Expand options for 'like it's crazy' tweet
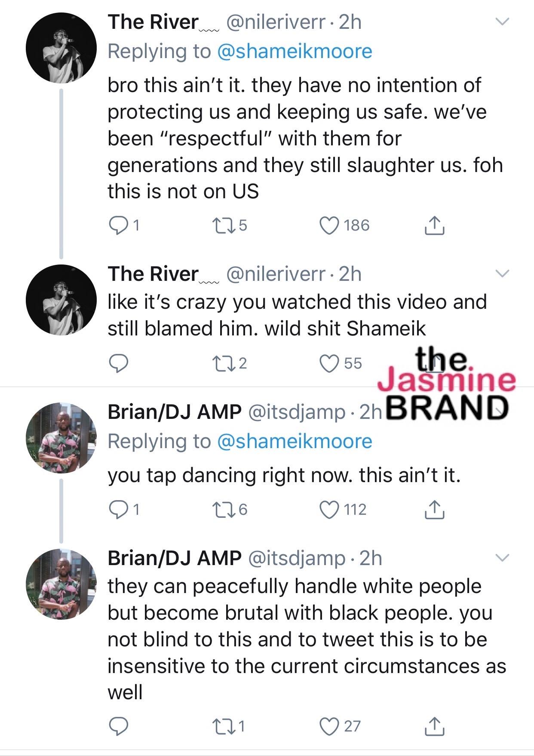 click(x=502, y=274)
